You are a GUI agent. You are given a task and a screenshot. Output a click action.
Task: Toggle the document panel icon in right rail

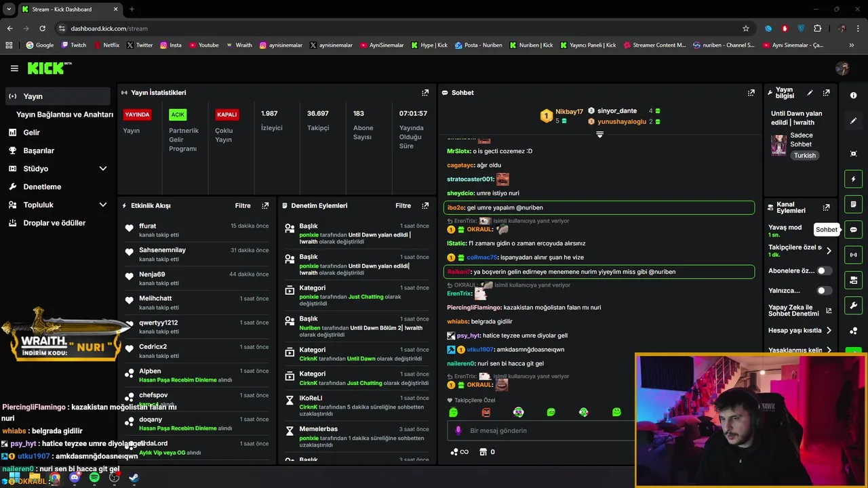(853, 204)
